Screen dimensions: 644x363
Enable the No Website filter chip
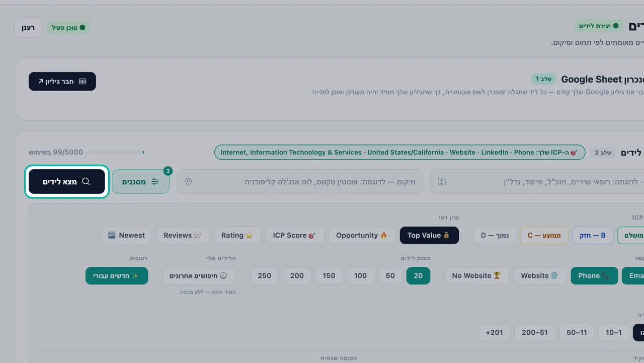pos(476,276)
